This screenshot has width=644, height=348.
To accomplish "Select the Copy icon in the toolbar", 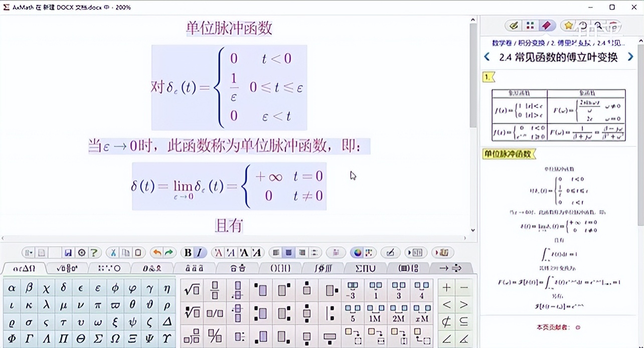I will tap(125, 252).
